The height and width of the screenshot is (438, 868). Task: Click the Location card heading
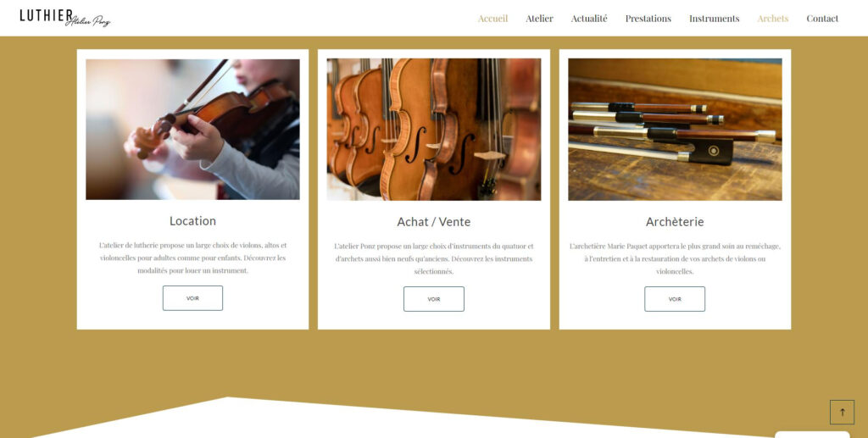[192, 220]
